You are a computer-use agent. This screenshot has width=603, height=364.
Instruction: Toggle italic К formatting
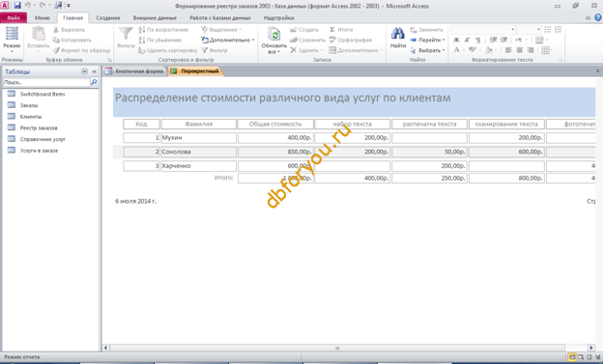click(x=468, y=40)
